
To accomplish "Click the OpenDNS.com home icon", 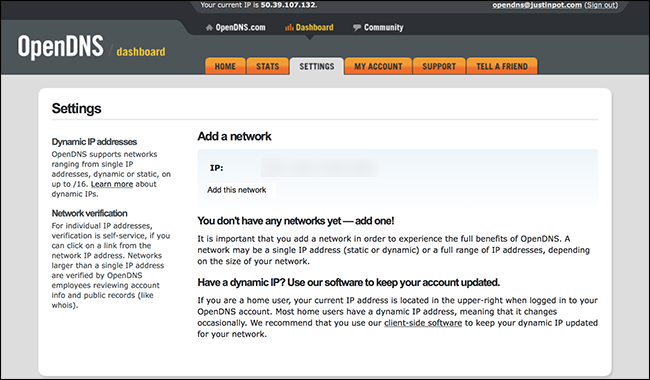I will tap(209, 27).
